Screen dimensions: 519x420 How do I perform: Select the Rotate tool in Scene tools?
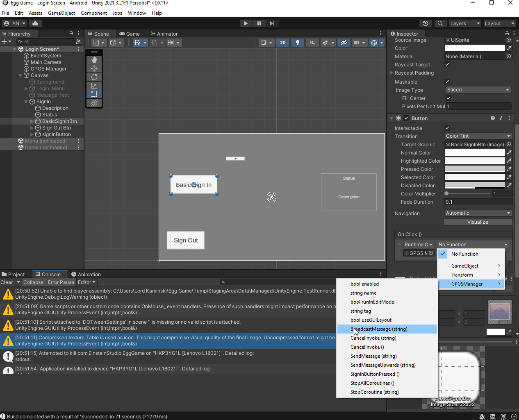click(x=94, y=77)
